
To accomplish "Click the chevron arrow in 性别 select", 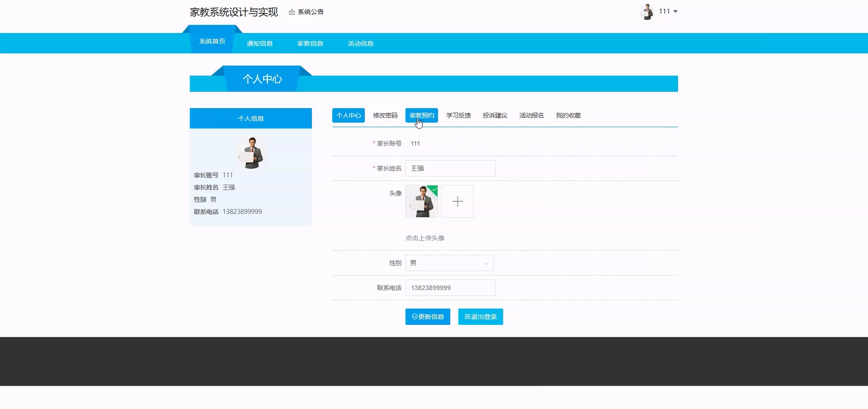I will 486,263.
